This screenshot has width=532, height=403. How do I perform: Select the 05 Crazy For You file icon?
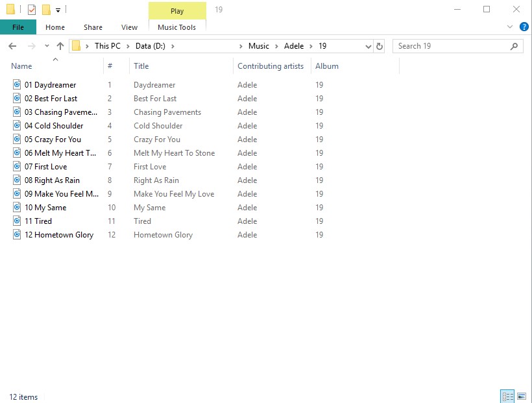(x=17, y=138)
